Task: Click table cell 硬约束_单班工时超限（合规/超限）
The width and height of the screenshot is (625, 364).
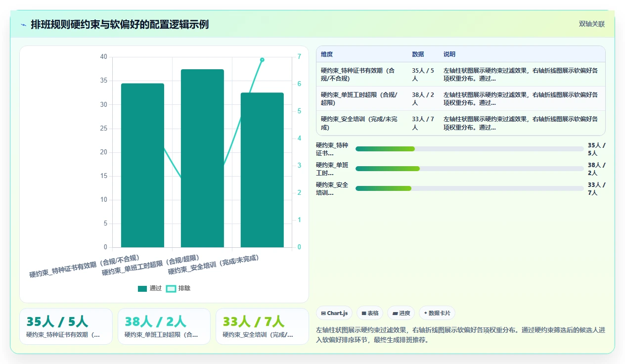Action: tap(362, 98)
